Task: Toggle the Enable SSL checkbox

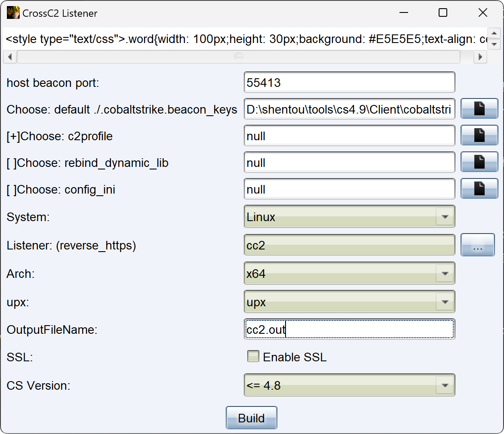Action: tap(253, 357)
